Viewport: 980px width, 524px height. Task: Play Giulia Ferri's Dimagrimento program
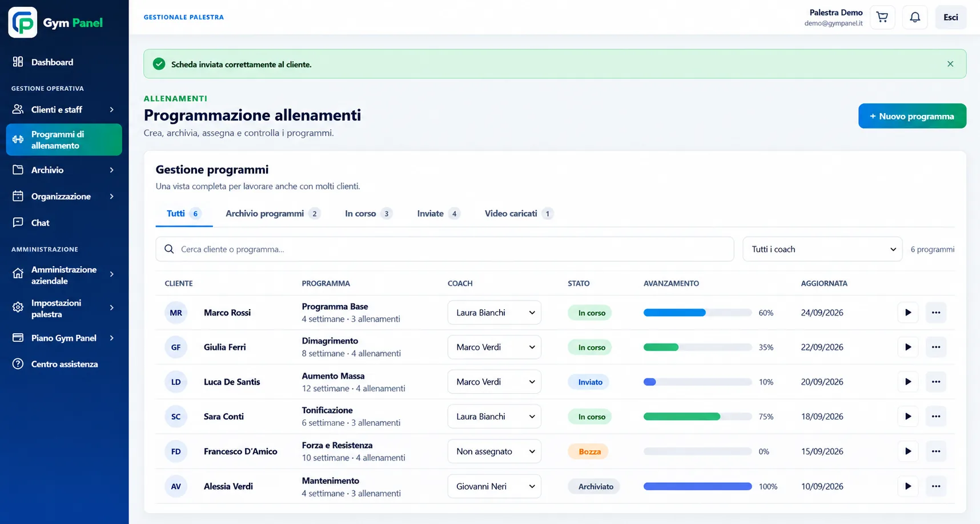coord(908,347)
